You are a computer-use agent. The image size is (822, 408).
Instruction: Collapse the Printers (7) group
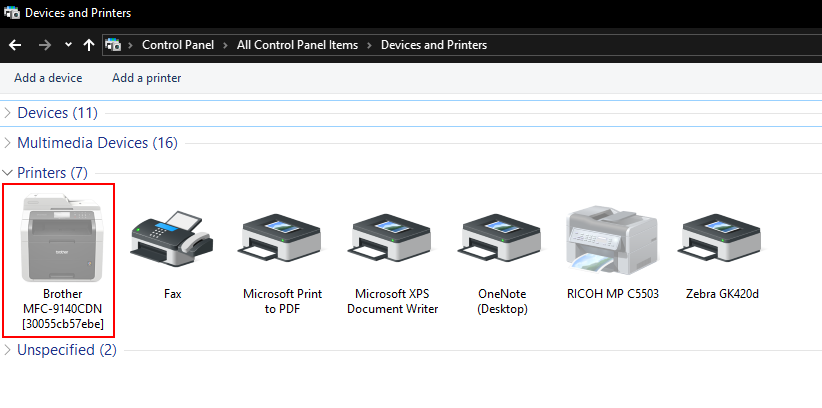click(x=10, y=173)
